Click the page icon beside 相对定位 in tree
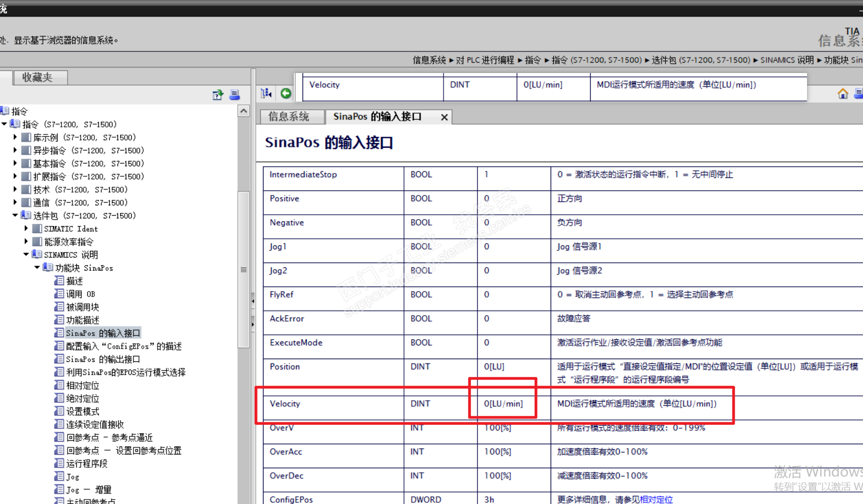863x504 pixels. [x=59, y=385]
